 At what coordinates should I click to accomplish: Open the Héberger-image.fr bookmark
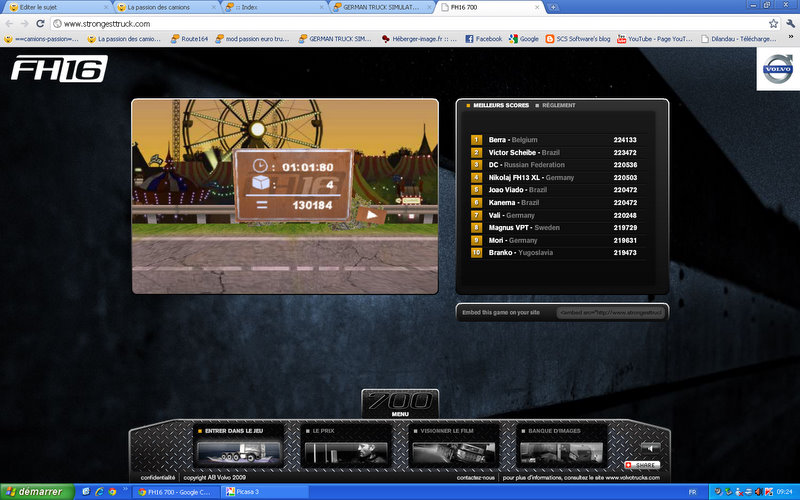419,39
